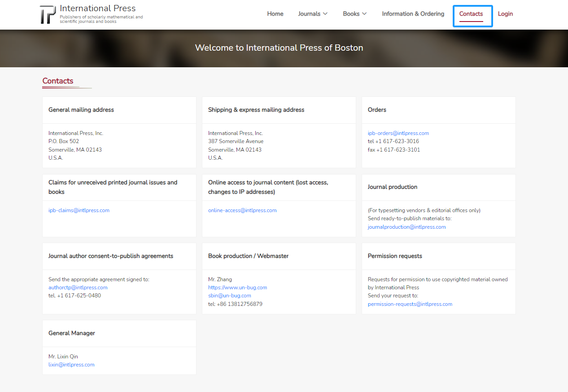This screenshot has width=568, height=392.
Task: Click the Login link
Action: click(x=505, y=14)
